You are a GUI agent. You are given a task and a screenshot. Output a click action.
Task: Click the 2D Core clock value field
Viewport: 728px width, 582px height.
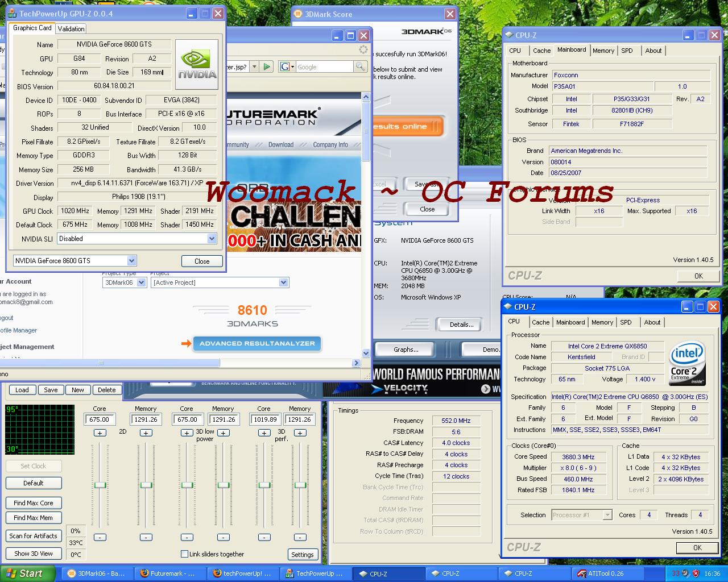(x=100, y=419)
